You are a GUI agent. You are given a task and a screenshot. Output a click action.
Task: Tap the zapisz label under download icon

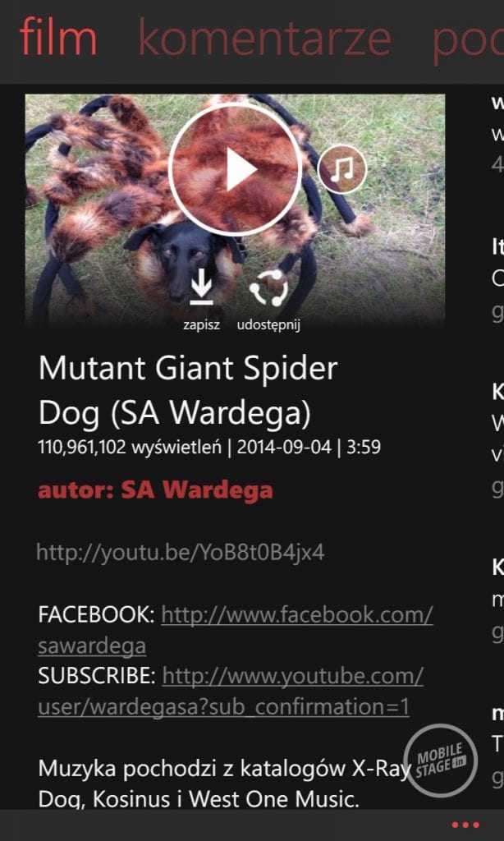pos(201,325)
